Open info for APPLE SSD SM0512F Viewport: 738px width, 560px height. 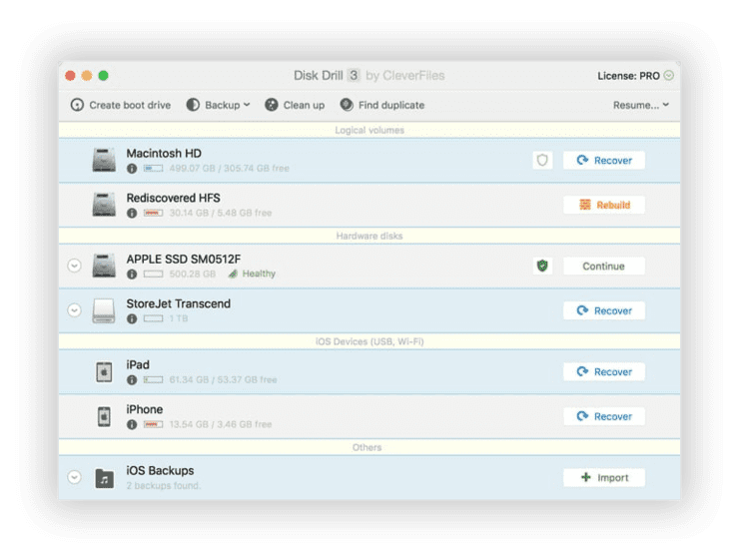click(132, 275)
